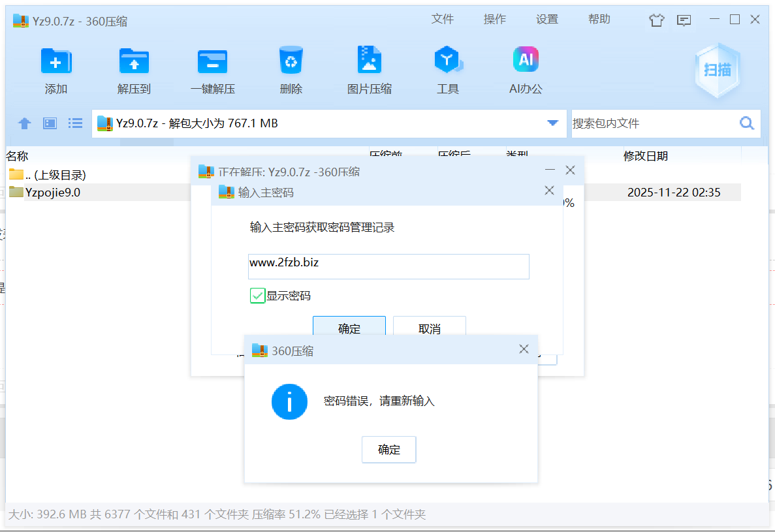Go up one level with the blue arrow
The image size is (775, 532).
[25, 123]
